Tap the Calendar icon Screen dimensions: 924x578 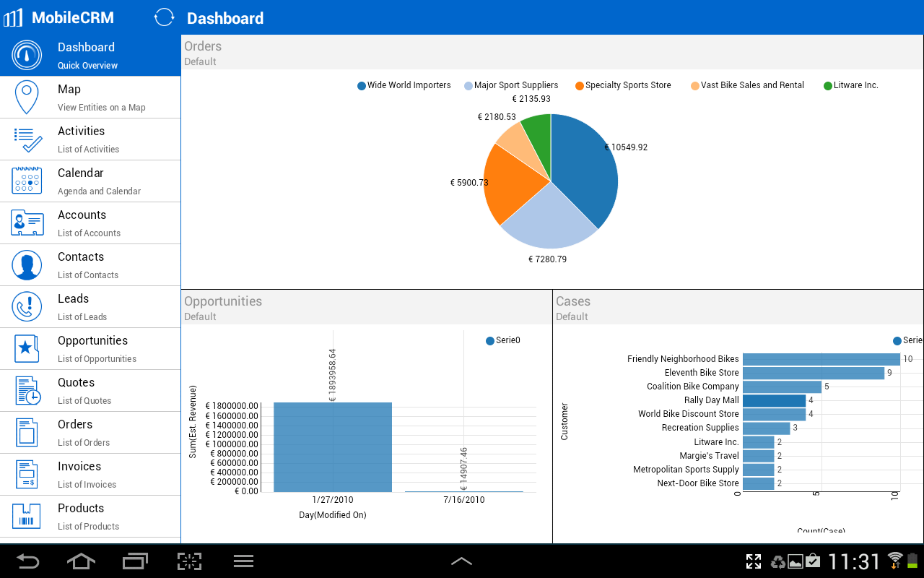click(27, 181)
